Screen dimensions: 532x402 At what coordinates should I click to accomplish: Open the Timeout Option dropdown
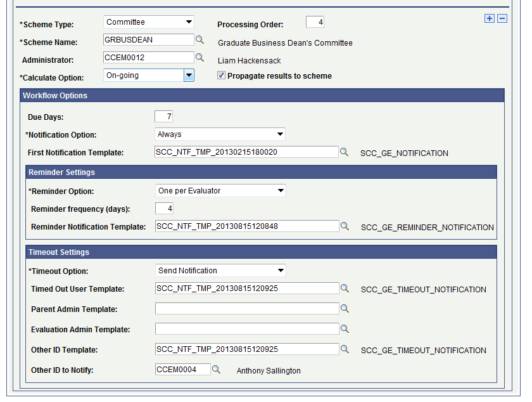pyautogui.click(x=220, y=271)
